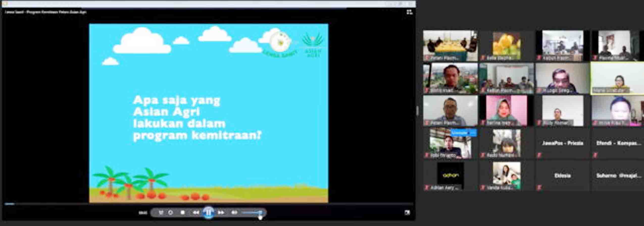The image size is (644, 226).
Task: Stop the video playback
Action: (183, 213)
